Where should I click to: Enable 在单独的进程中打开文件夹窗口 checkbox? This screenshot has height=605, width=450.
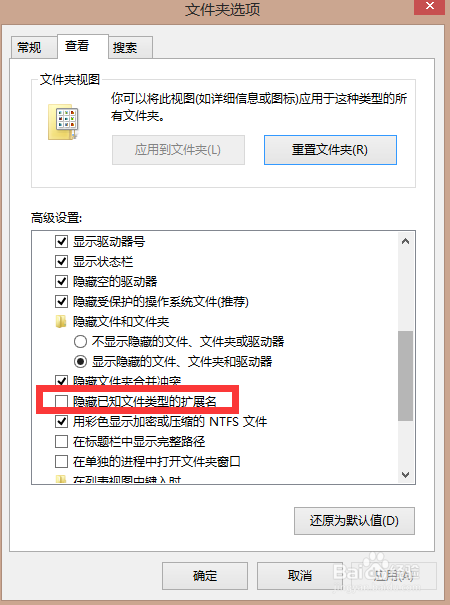click(x=62, y=461)
